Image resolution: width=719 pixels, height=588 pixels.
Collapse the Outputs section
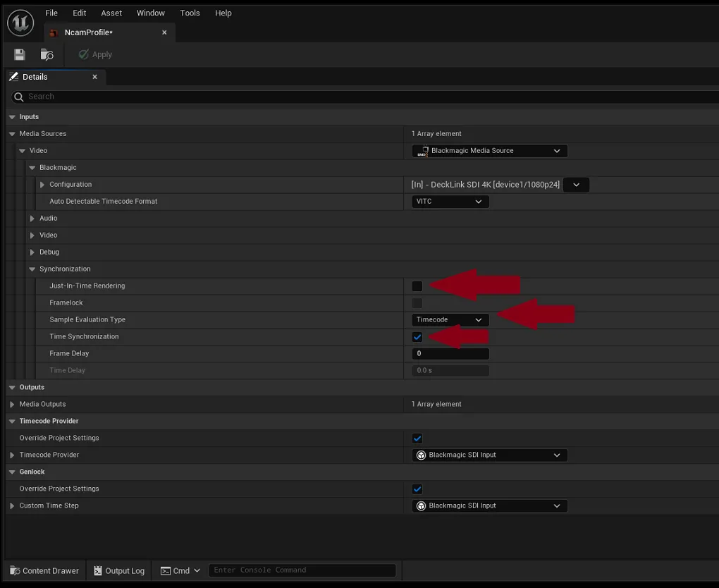(13, 388)
